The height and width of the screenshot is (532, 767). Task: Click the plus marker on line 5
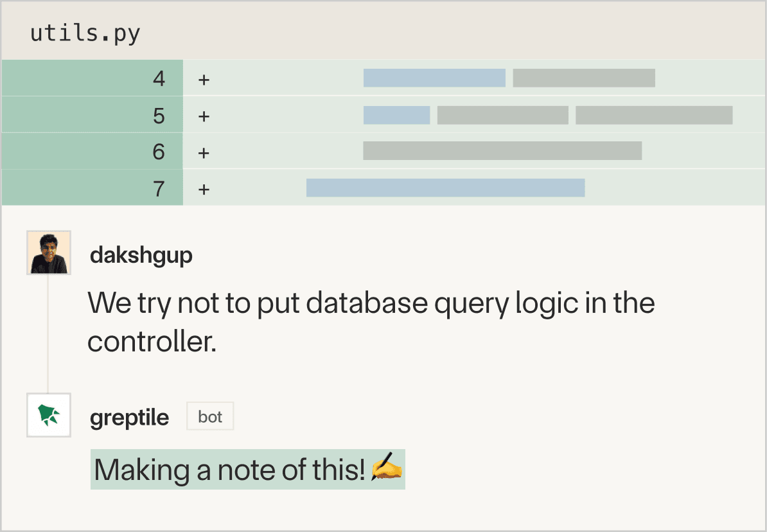204,116
